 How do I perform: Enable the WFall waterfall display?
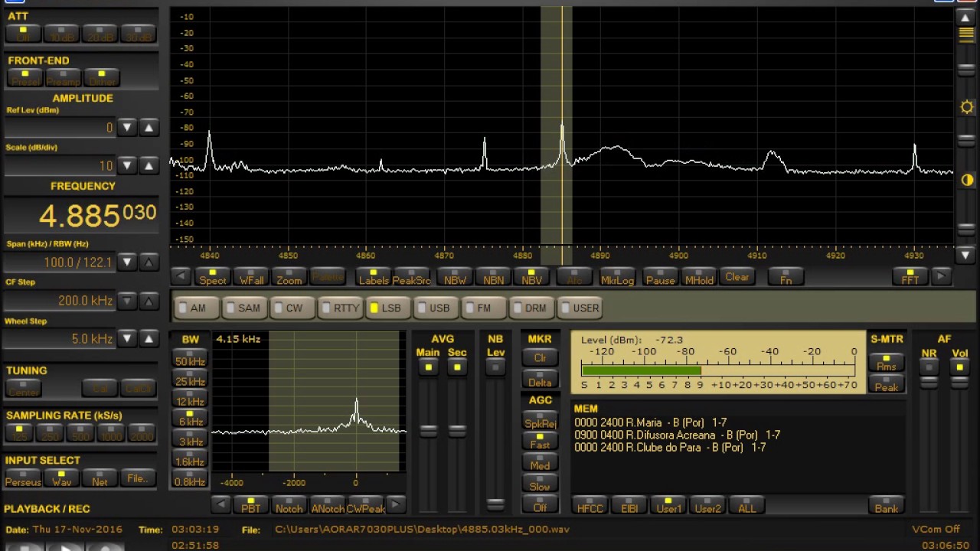coord(251,277)
